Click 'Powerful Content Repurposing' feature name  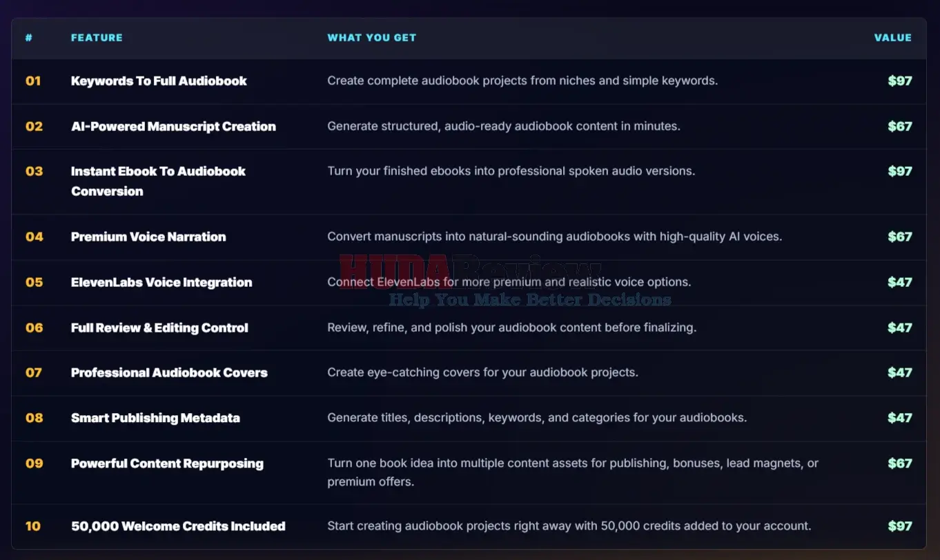coord(167,463)
